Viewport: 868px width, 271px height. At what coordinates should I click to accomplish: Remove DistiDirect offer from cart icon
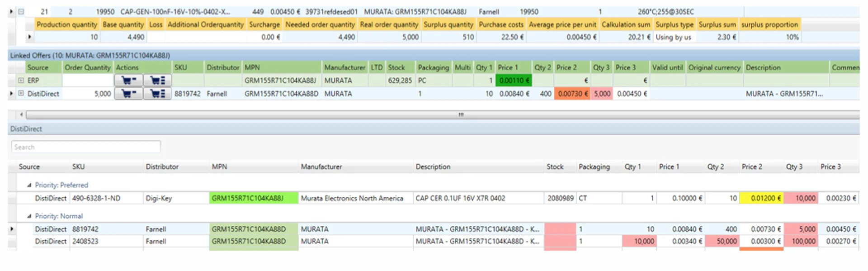[129, 94]
